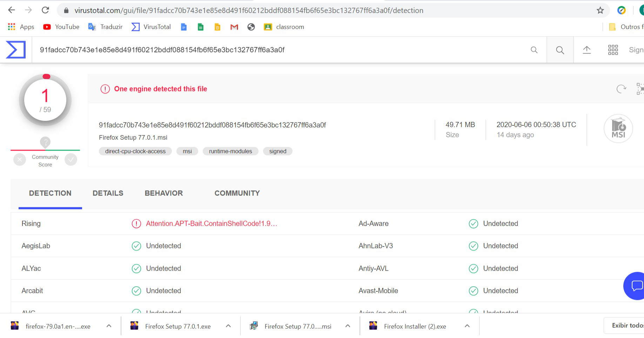Open the apps grid menu icon
The width and height of the screenshot is (644, 338).
coord(613,50)
